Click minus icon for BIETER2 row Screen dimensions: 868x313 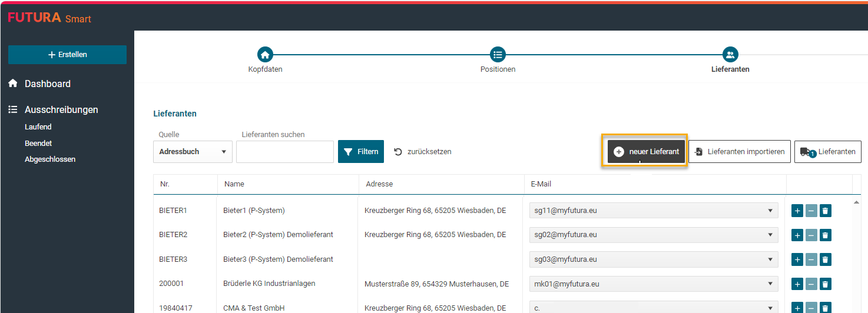coord(811,235)
